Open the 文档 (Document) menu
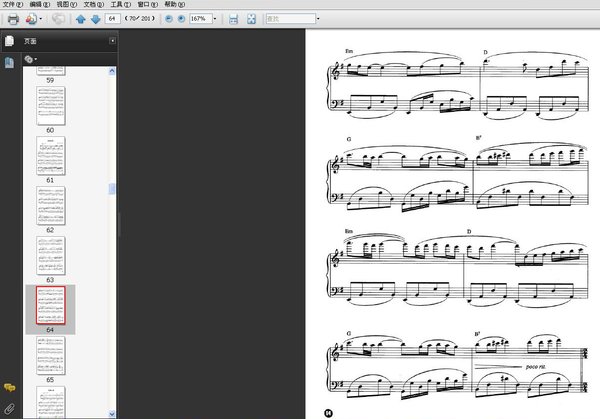The width and height of the screenshot is (600, 419). click(x=94, y=4)
